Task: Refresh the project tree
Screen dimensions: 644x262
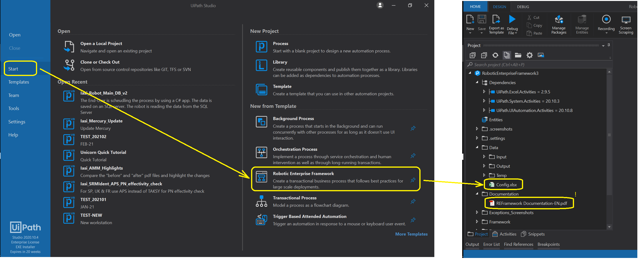Action: (495, 55)
